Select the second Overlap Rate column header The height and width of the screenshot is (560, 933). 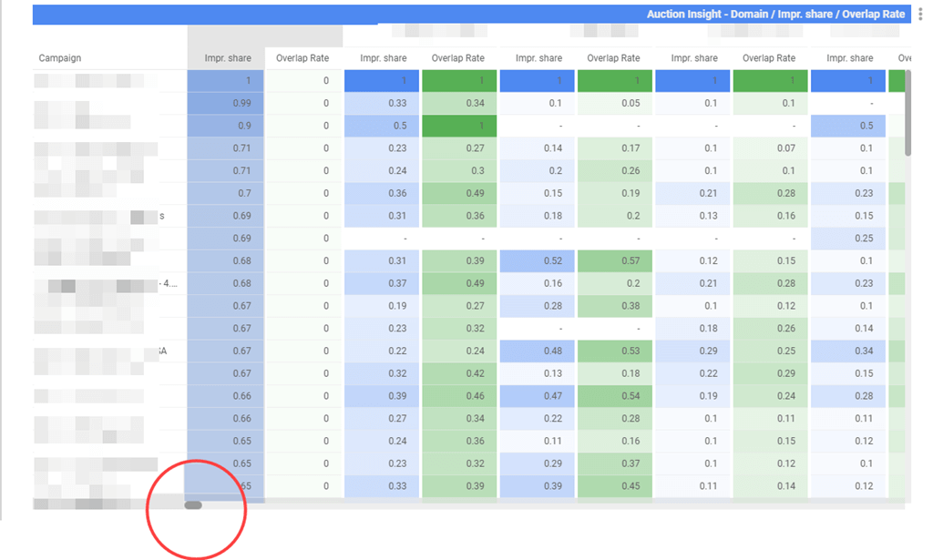pos(458,58)
